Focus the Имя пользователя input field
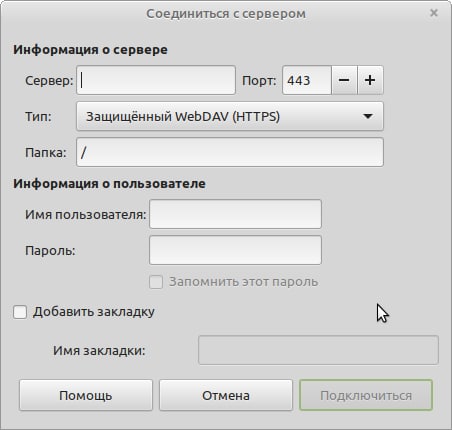The image size is (452, 430). click(x=235, y=214)
